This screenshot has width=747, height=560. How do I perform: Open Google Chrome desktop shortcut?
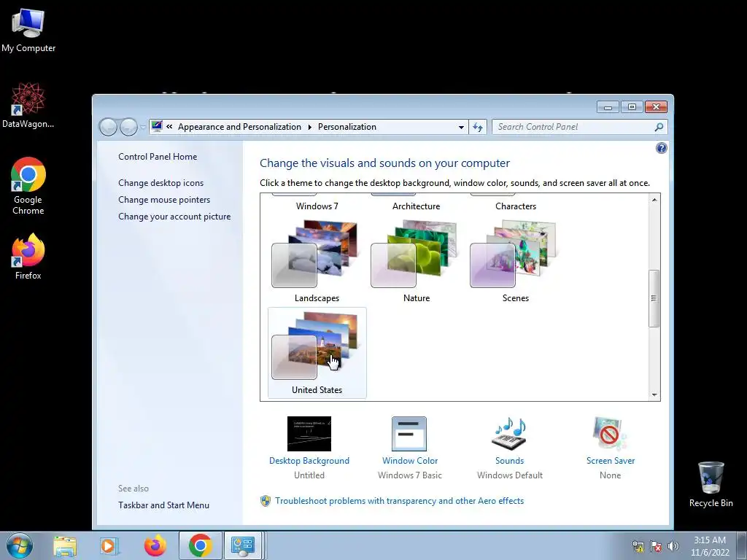click(28, 186)
